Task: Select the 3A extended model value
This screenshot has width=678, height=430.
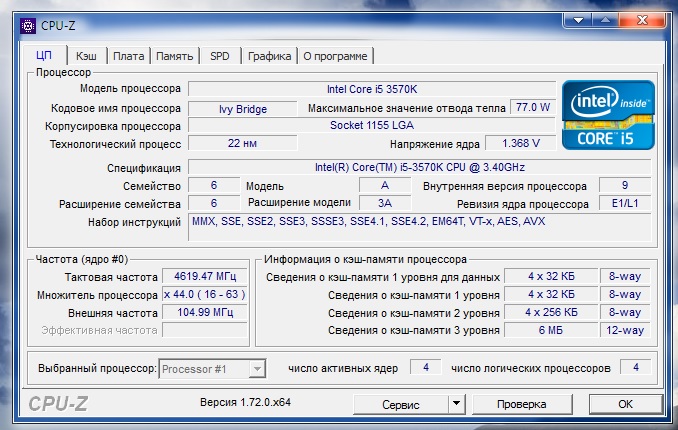Action: click(x=385, y=203)
